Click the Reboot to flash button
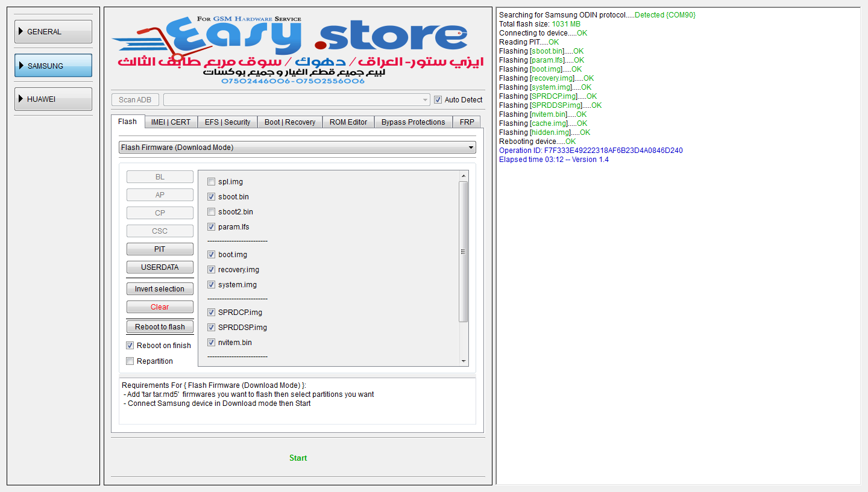The width and height of the screenshot is (868, 492). tap(160, 327)
